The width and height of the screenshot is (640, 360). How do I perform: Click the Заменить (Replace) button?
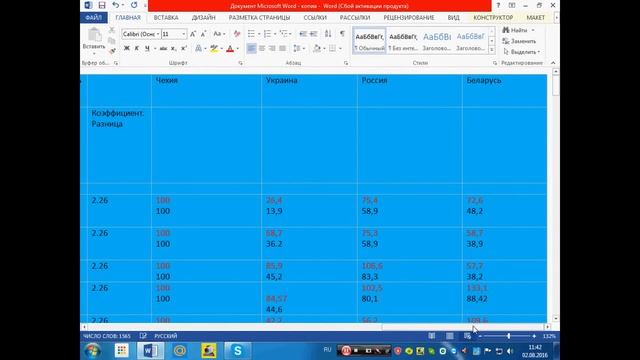pyautogui.click(x=519, y=41)
